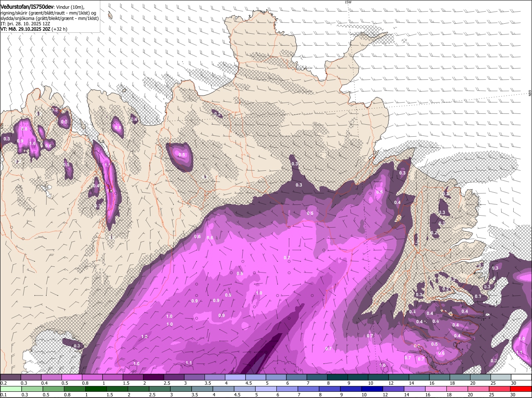The width and height of the screenshot is (532, 398).
Task: Click the 0.4 tick label in the purple row
Action: click(44, 383)
